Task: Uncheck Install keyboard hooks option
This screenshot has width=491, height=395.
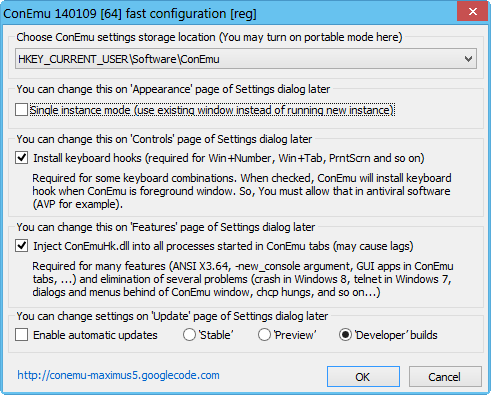Action: pyautogui.click(x=21, y=158)
